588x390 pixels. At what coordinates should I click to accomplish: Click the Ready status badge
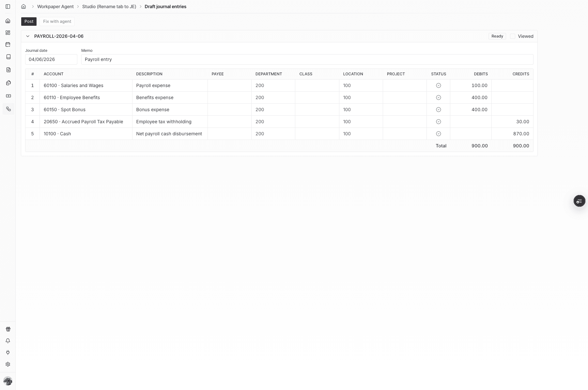tap(497, 36)
